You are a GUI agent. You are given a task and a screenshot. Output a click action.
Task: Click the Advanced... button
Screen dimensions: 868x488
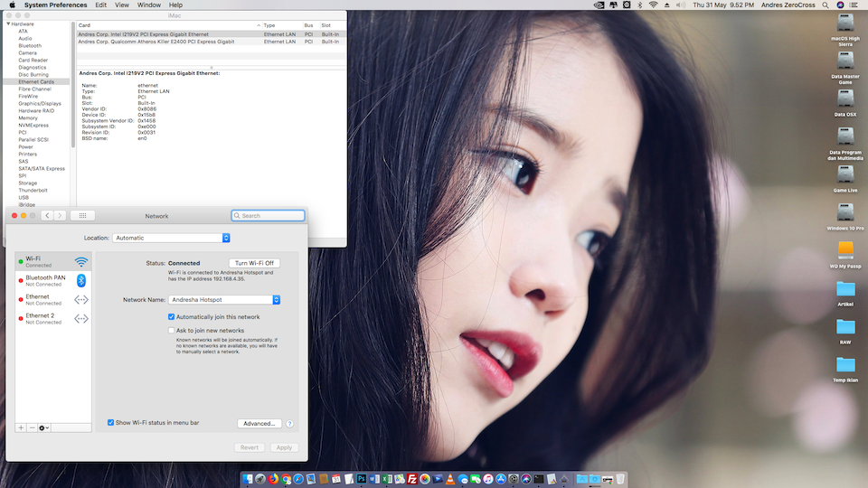tap(259, 424)
